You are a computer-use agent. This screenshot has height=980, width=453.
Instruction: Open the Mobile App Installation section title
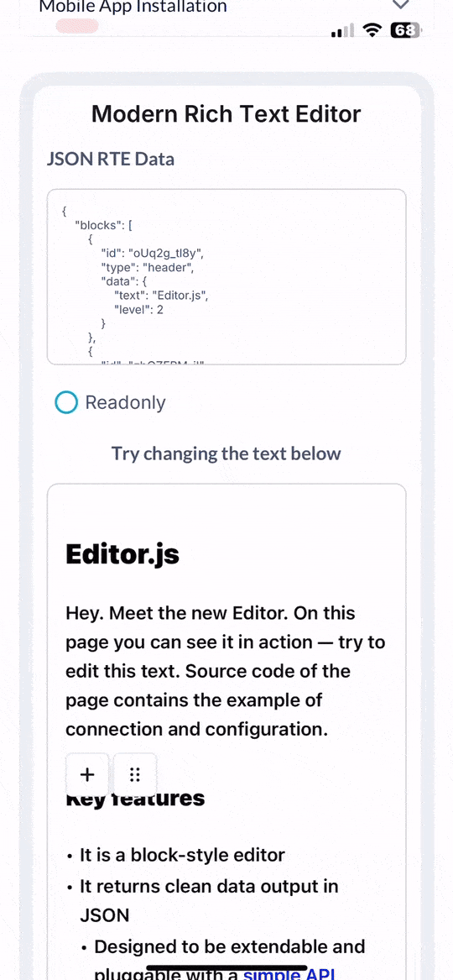(x=133, y=7)
